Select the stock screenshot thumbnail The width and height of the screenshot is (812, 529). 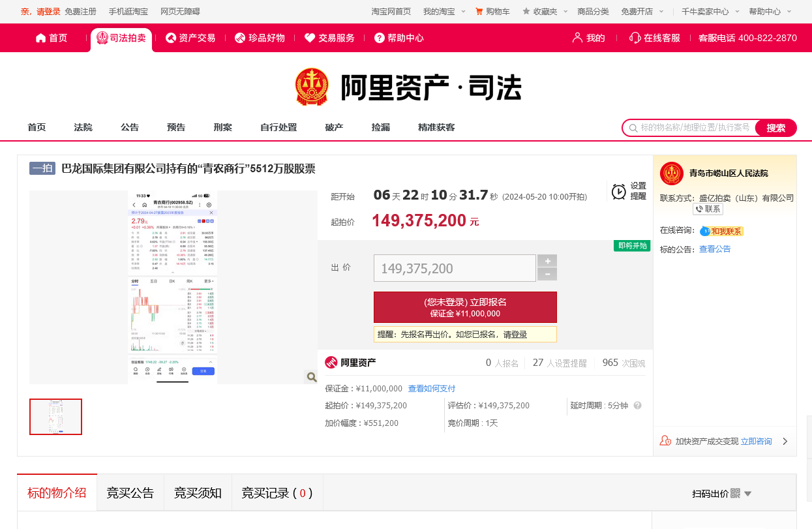click(x=56, y=417)
